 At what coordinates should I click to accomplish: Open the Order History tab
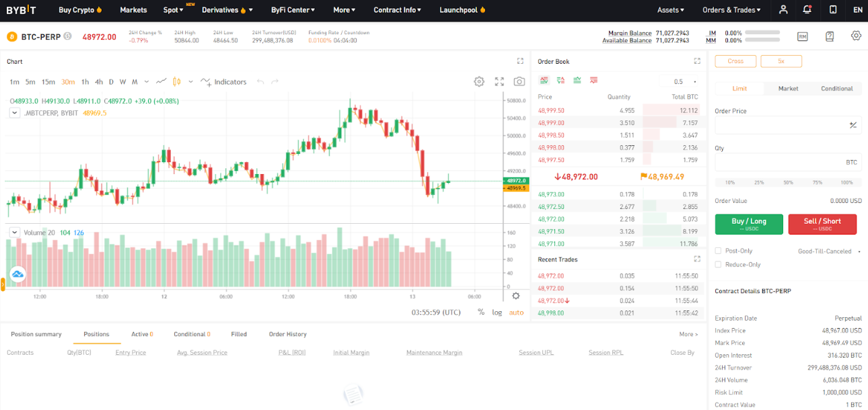coord(287,334)
